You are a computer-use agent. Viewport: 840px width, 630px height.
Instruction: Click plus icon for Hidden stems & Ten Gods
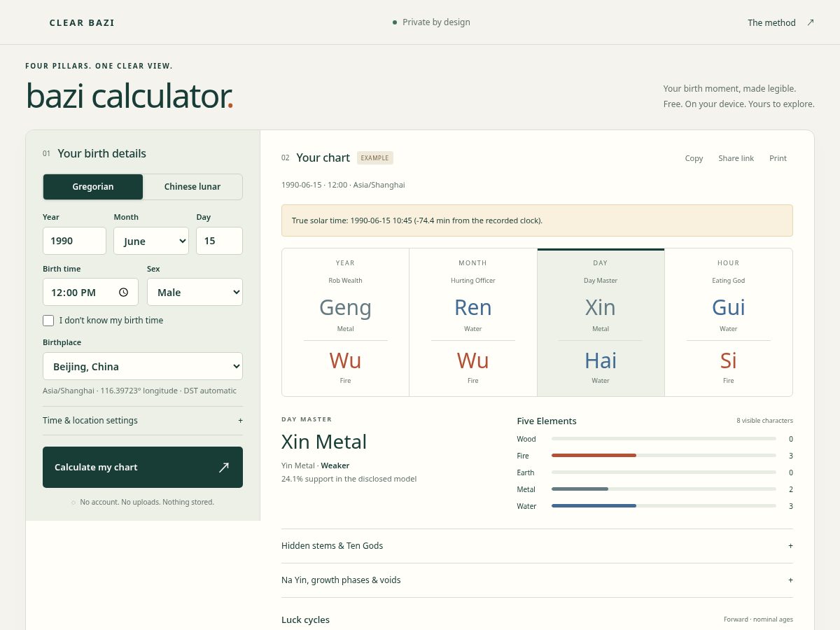[790, 546]
